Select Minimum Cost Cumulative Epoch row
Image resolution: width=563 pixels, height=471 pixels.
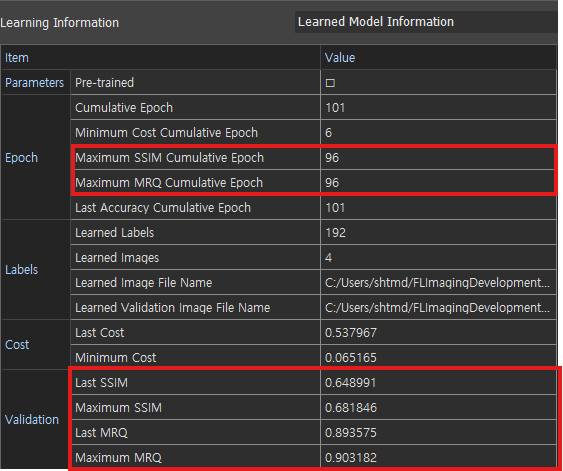tap(313, 133)
